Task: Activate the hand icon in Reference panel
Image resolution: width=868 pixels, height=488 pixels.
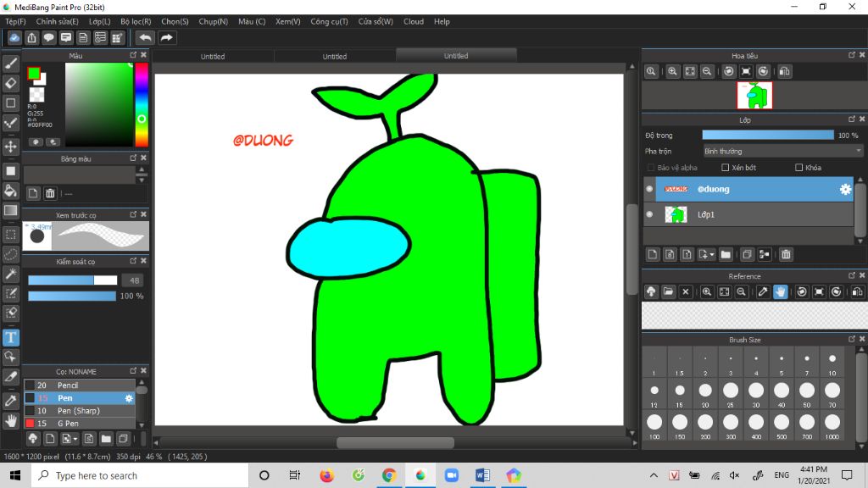Action: click(x=780, y=291)
